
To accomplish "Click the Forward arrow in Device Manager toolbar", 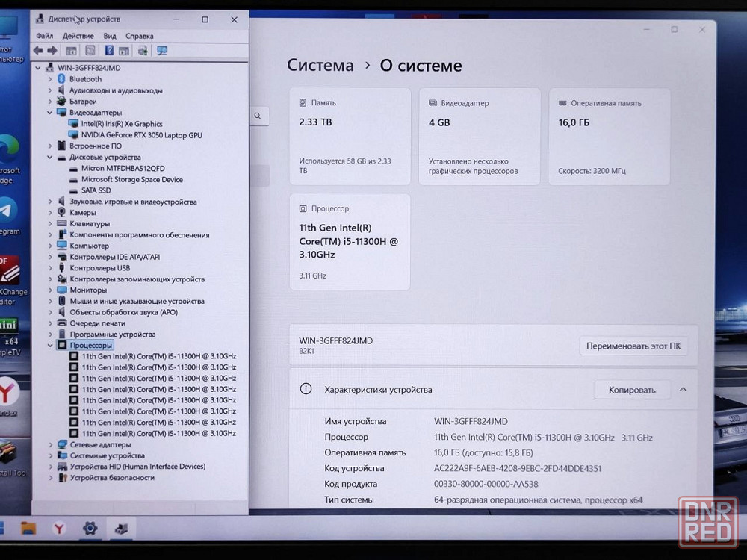I will pos(52,51).
